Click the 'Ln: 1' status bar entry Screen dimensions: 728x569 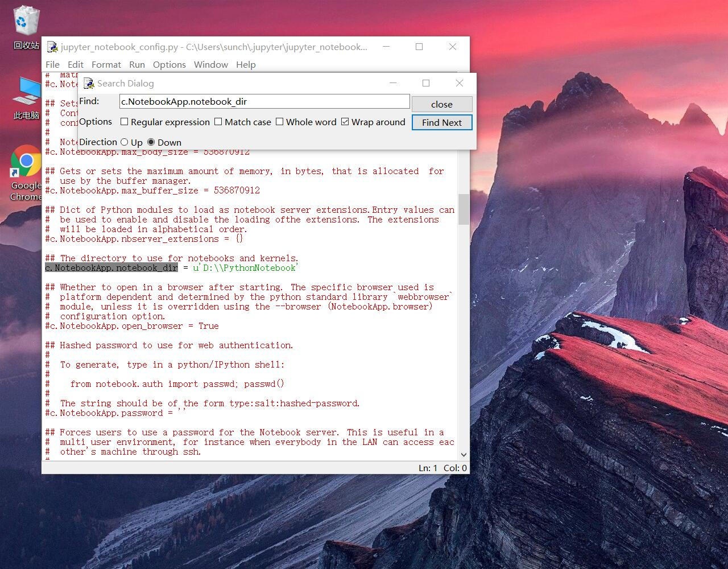(x=428, y=468)
